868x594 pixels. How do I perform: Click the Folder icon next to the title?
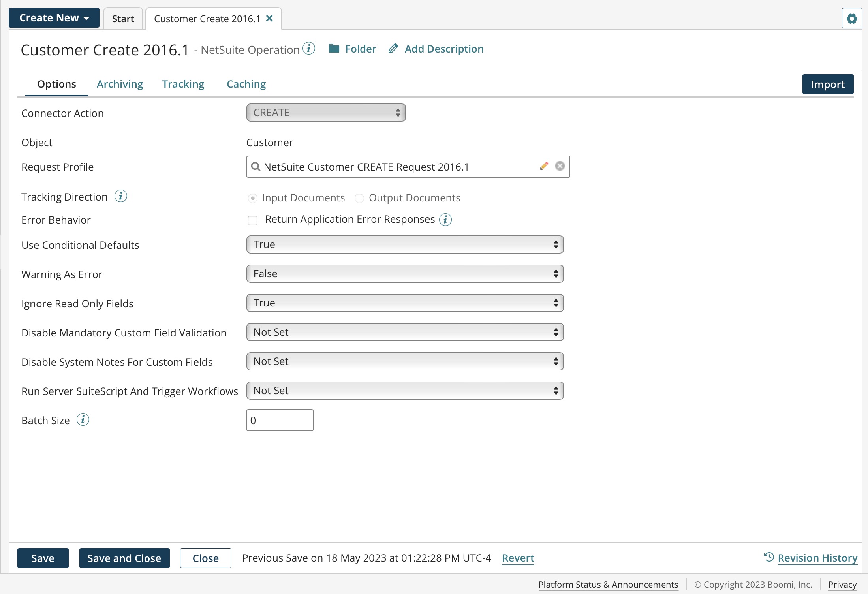pos(334,48)
